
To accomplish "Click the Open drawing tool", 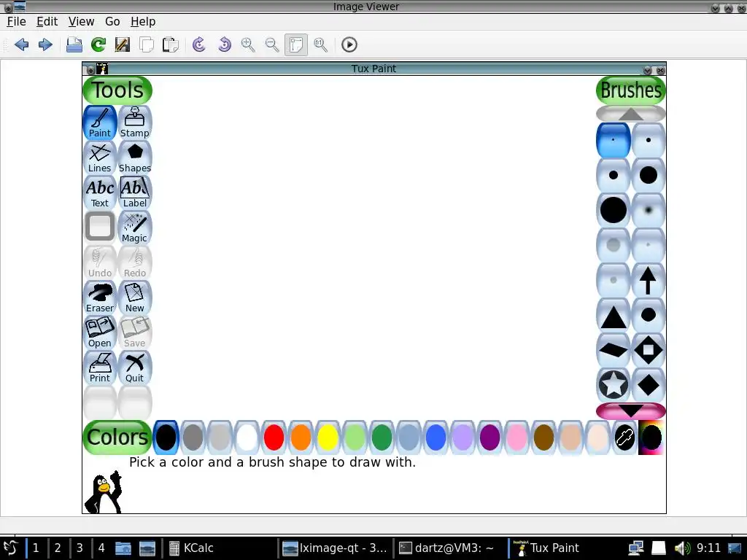I will pyautogui.click(x=100, y=332).
